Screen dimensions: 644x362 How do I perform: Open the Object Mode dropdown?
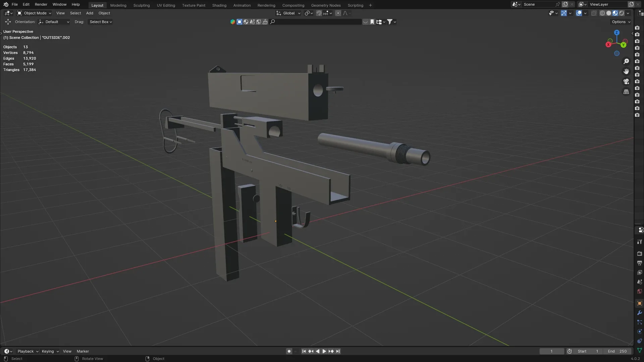pyautogui.click(x=34, y=13)
